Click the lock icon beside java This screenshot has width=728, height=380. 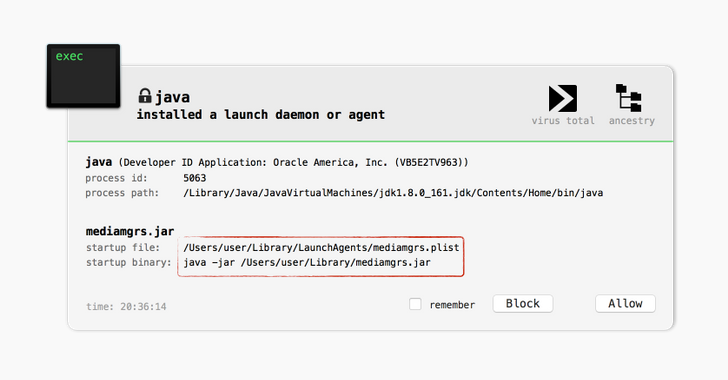145,96
